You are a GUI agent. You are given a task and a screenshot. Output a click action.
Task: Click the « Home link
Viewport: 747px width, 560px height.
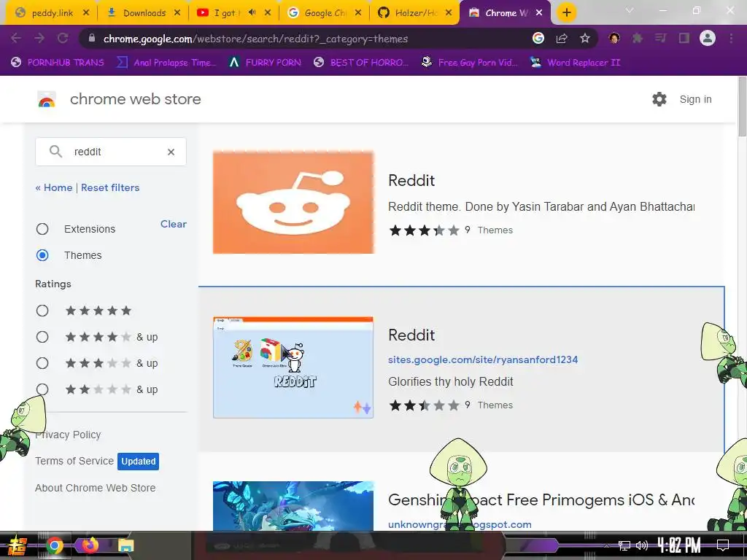pyautogui.click(x=54, y=187)
